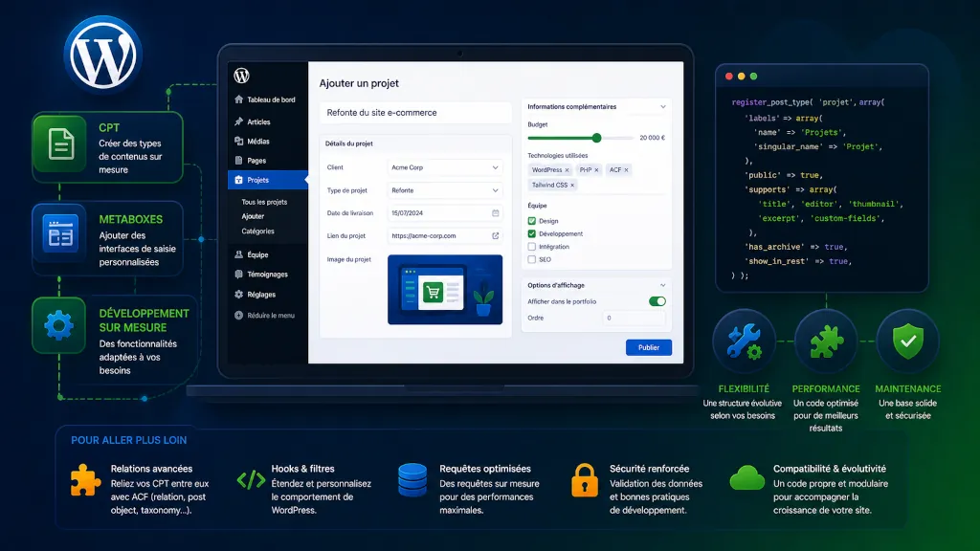Click the Médias icon in the sidebar
The image size is (980, 551).
pos(238,142)
